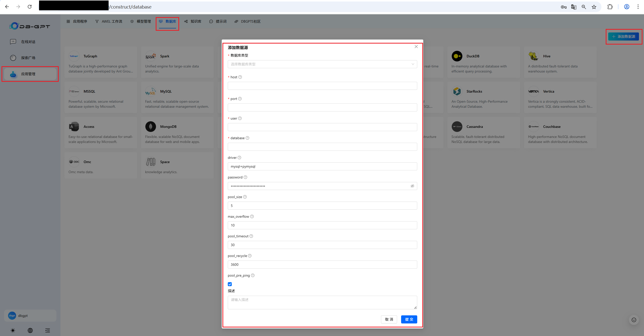The image size is (644, 336).
Task: Close the 添加数据源 dialog with X
Action: point(416,47)
